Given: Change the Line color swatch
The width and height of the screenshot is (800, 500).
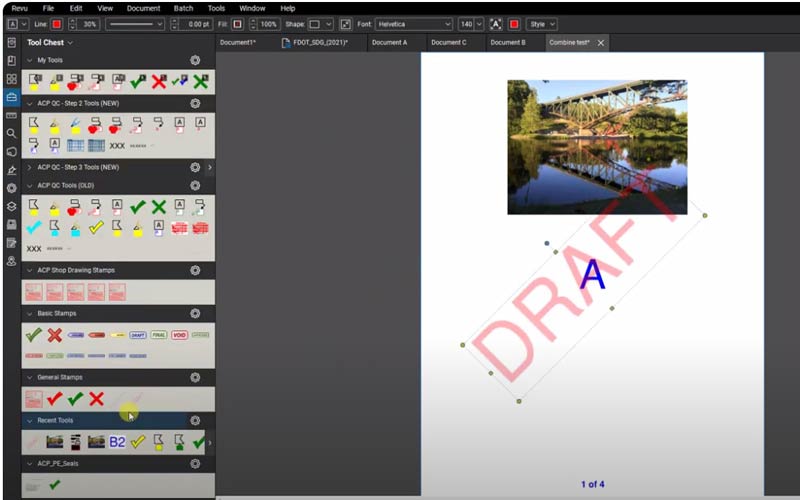Looking at the screenshot, I should 57,24.
